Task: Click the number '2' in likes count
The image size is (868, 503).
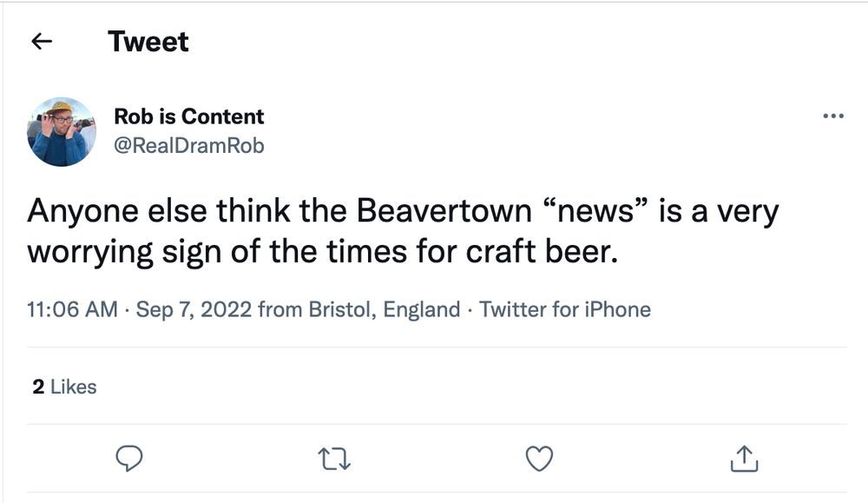Action: coord(38,387)
